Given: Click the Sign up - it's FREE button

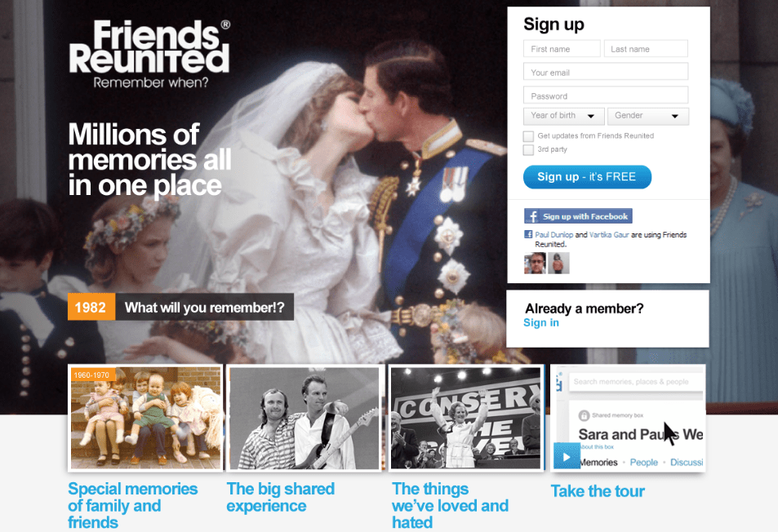Looking at the screenshot, I should click(587, 177).
